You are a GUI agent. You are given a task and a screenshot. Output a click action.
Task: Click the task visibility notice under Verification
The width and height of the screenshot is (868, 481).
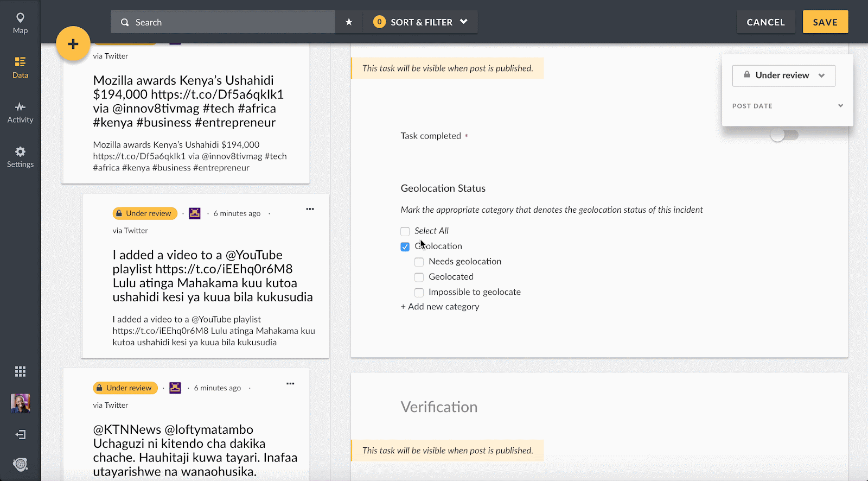[448, 451]
